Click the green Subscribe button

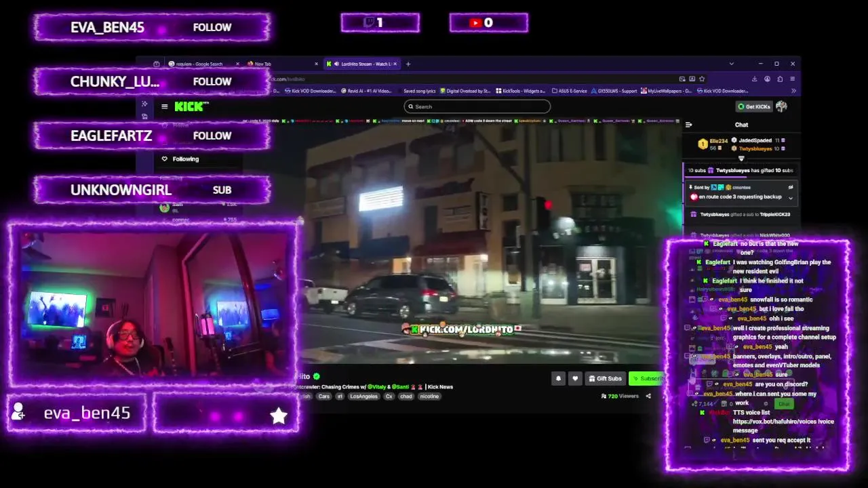click(647, 378)
